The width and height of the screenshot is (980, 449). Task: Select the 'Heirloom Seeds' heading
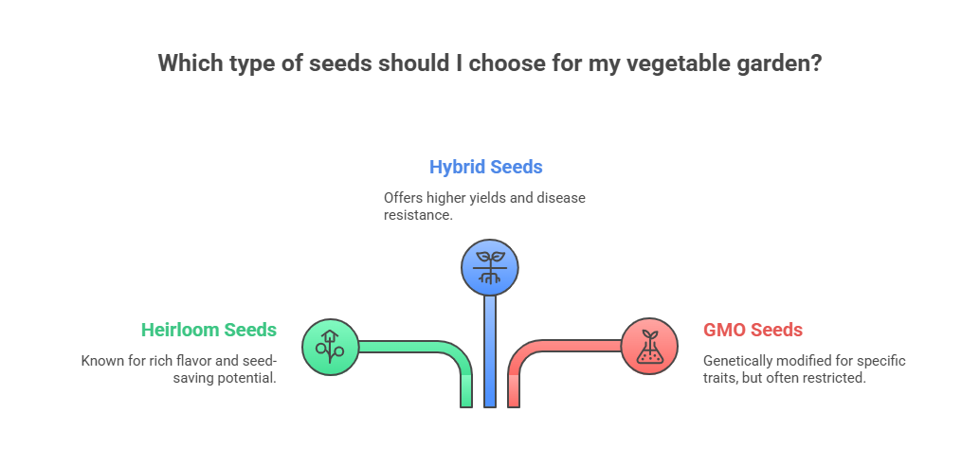click(x=209, y=331)
